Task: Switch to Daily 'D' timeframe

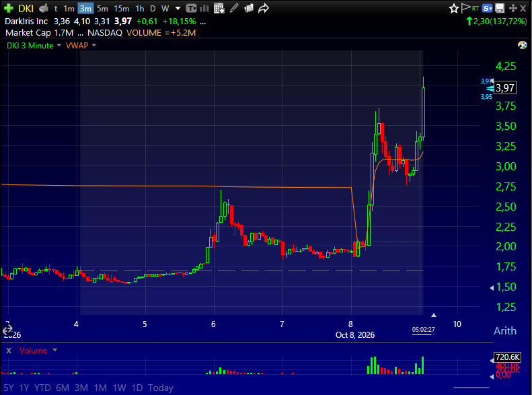Action: [153, 9]
